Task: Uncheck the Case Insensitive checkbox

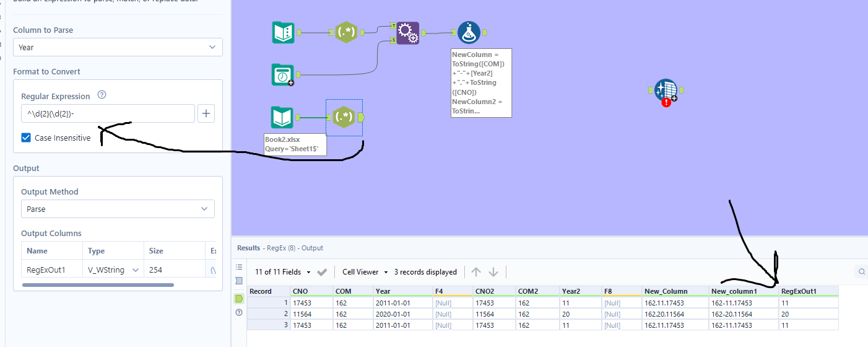Action: coord(26,138)
